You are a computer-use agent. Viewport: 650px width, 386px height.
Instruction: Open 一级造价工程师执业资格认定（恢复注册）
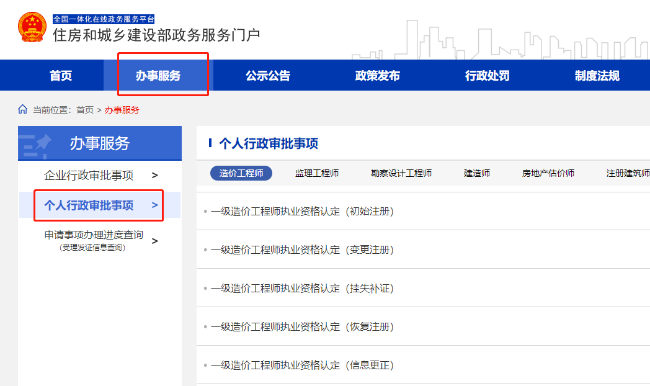coord(302,327)
